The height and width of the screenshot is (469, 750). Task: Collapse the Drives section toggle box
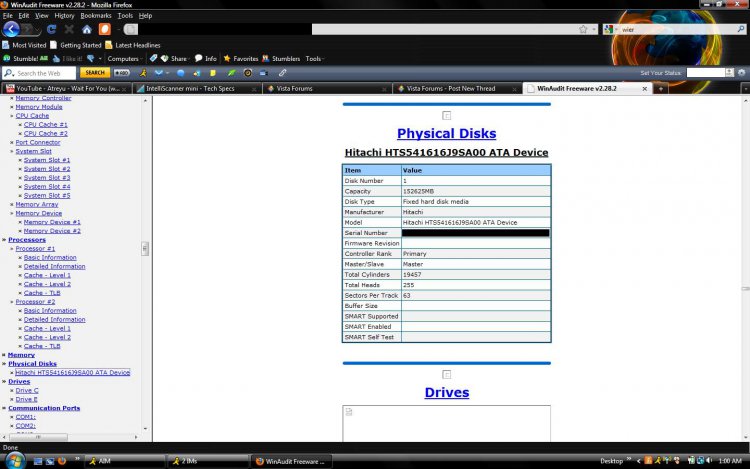pyautogui.click(x=446, y=375)
